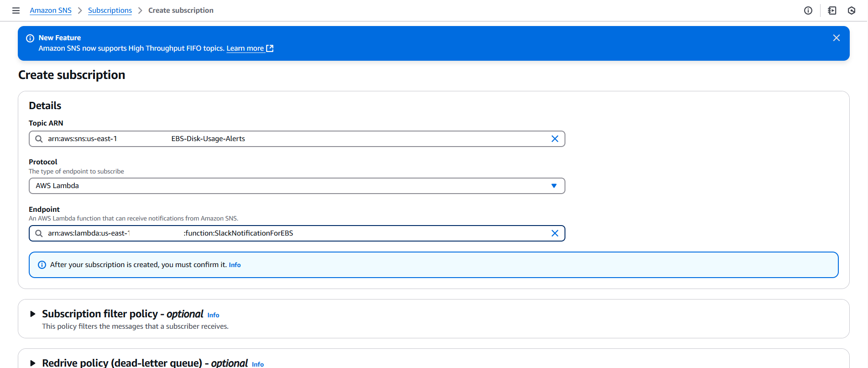Open the external link icon after Learn more
Image resolution: width=868 pixels, height=368 pixels.
[270, 48]
